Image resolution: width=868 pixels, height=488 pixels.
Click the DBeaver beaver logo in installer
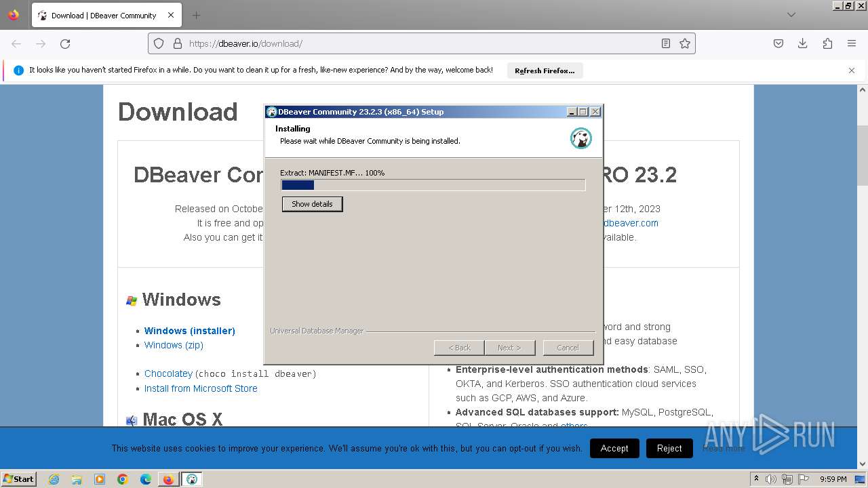coord(581,138)
